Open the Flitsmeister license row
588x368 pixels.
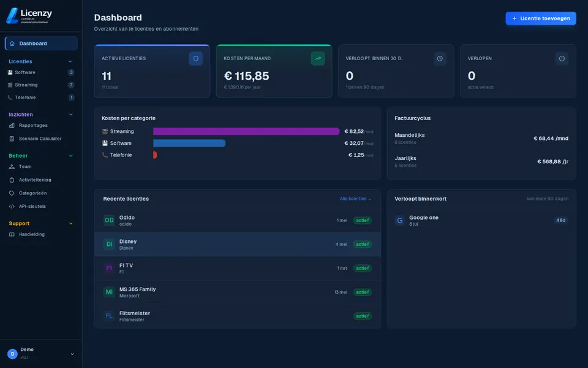click(x=238, y=316)
